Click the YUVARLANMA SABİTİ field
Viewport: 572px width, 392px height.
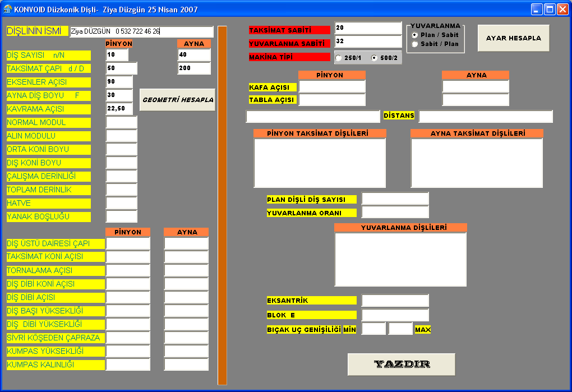(368, 41)
